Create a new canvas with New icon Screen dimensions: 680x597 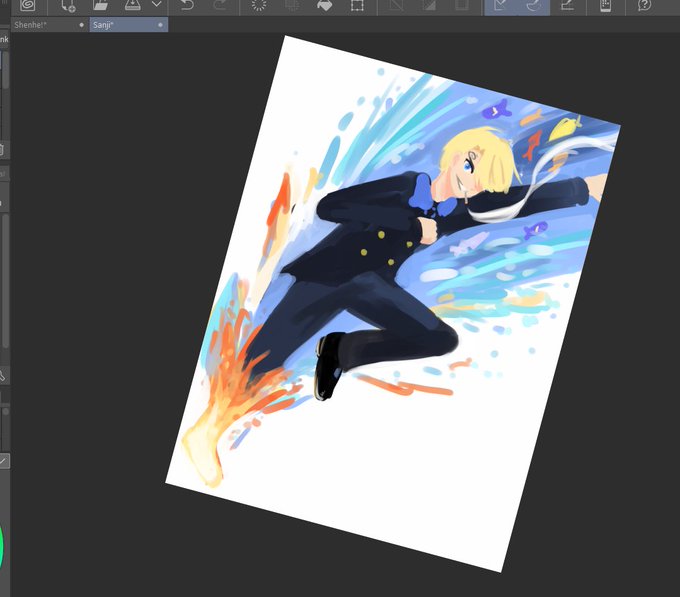(x=68, y=6)
